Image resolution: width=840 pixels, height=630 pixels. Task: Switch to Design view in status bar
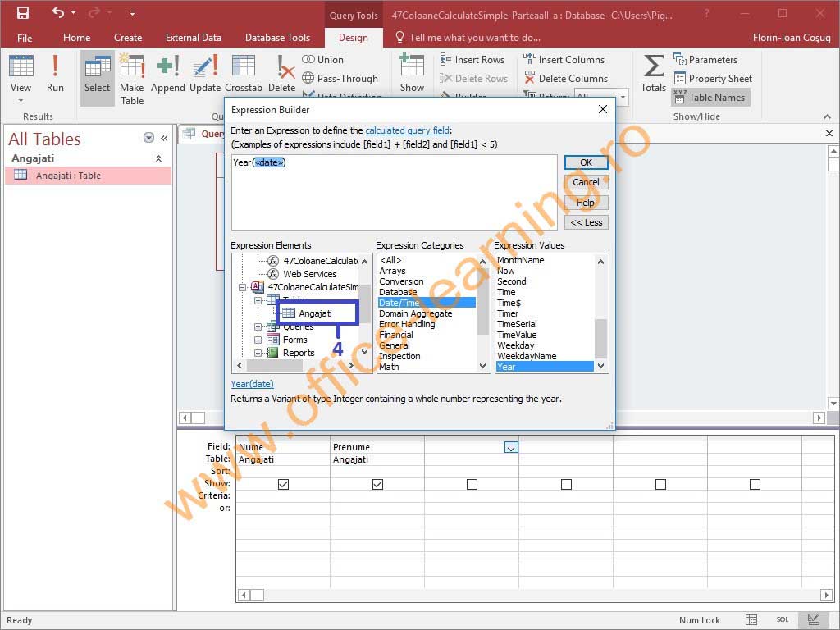813,620
